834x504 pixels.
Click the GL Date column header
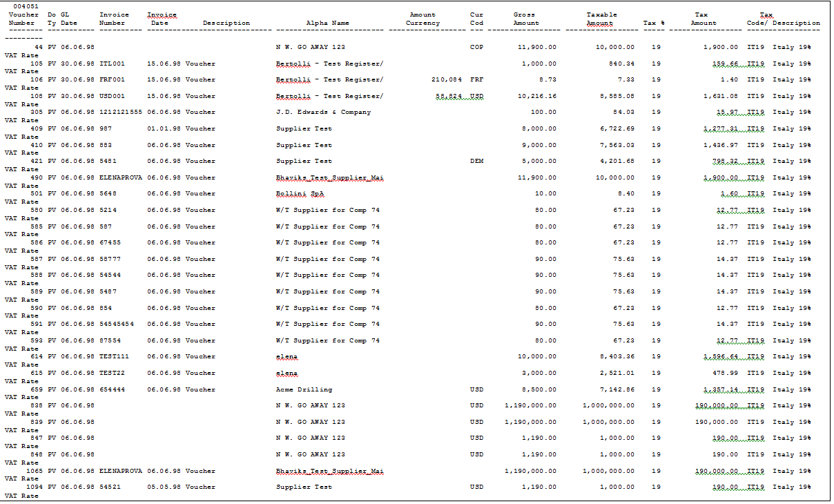(69, 19)
